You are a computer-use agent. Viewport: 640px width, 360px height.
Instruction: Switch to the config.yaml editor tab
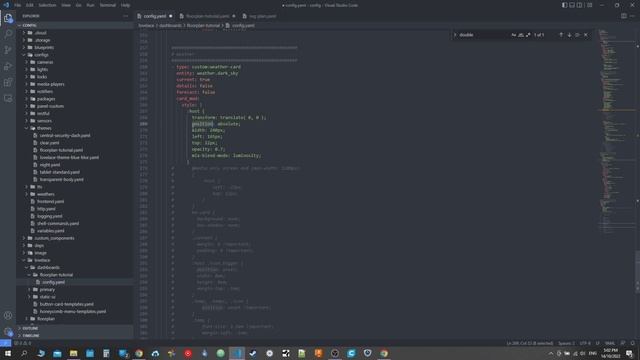coord(155,16)
